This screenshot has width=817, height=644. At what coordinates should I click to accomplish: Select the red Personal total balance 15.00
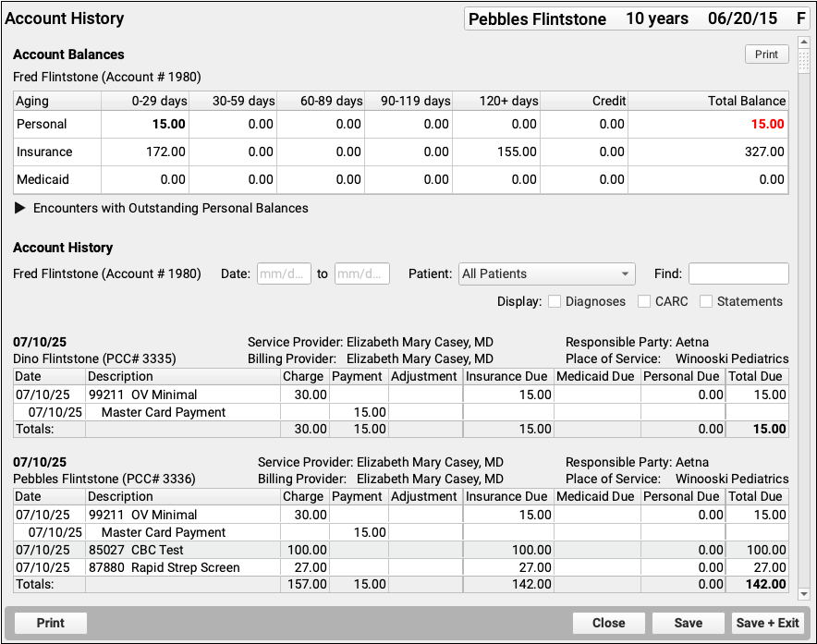[767, 125]
